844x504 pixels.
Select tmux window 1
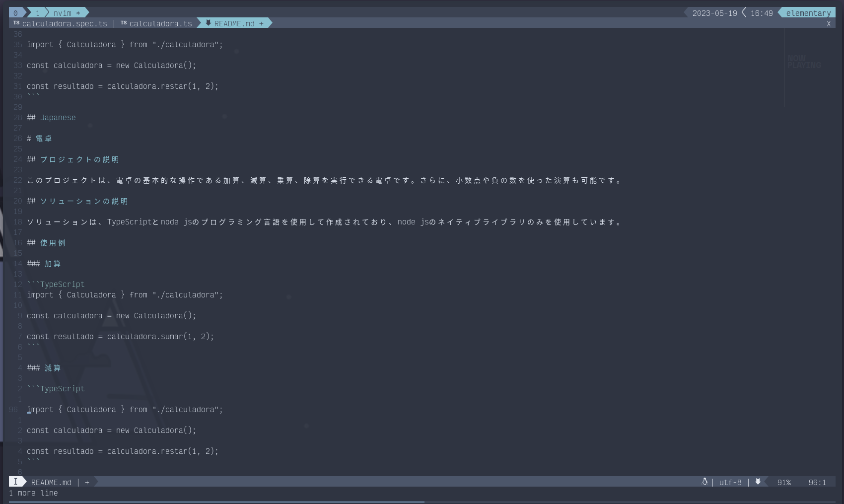coord(37,13)
